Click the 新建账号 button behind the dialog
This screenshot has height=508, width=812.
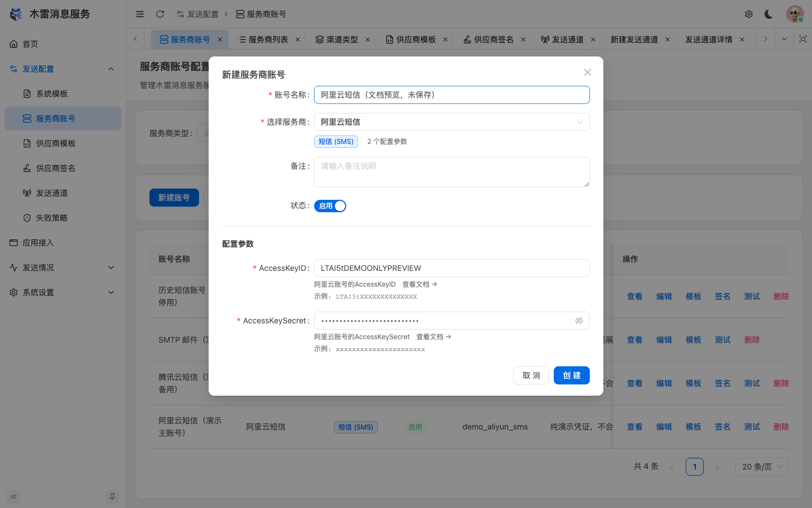coord(174,198)
